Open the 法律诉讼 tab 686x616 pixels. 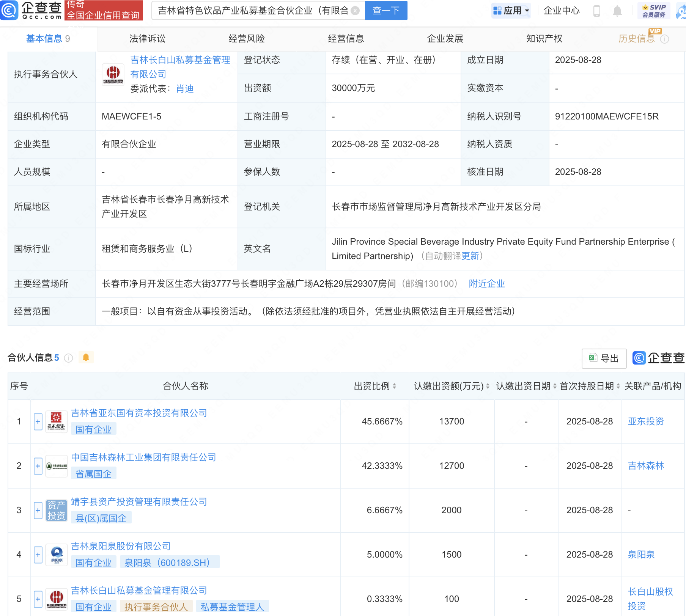click(147, 39)
